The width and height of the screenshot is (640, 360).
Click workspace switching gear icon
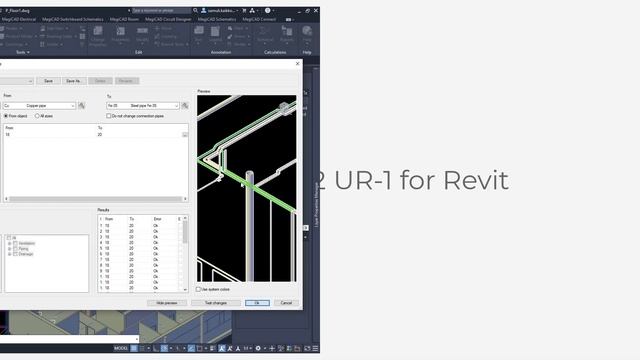click(258, 348)
